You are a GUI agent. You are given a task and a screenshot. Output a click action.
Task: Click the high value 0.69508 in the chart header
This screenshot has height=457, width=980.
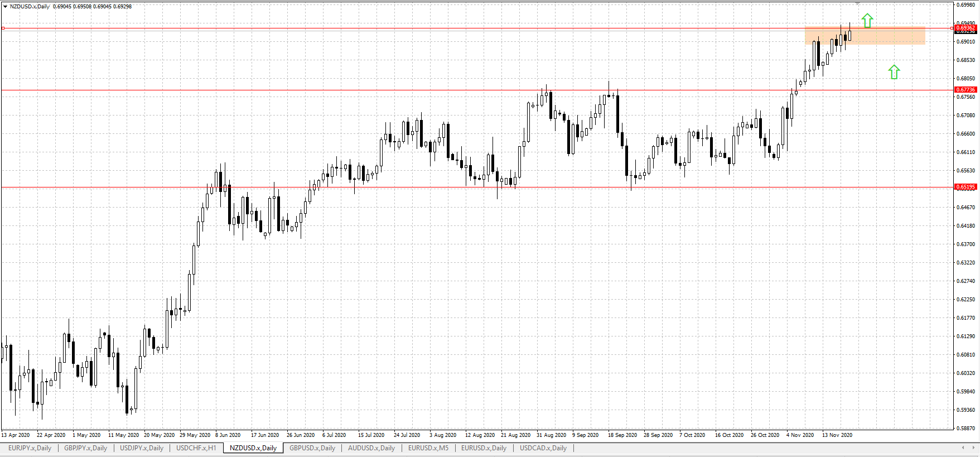pos(82,7)
